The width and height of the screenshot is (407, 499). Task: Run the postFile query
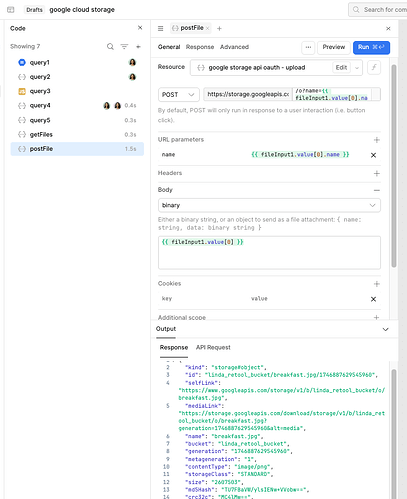tap(371, 47)
